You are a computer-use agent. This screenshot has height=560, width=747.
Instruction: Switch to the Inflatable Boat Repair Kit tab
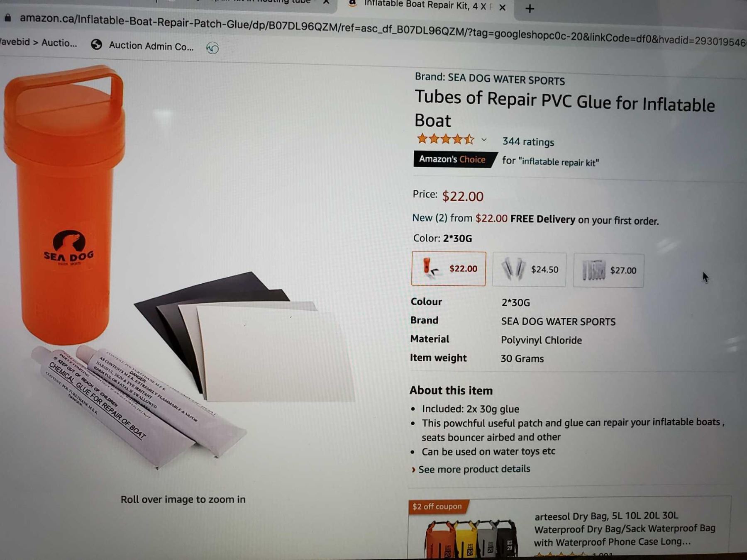tap(423, 6)
